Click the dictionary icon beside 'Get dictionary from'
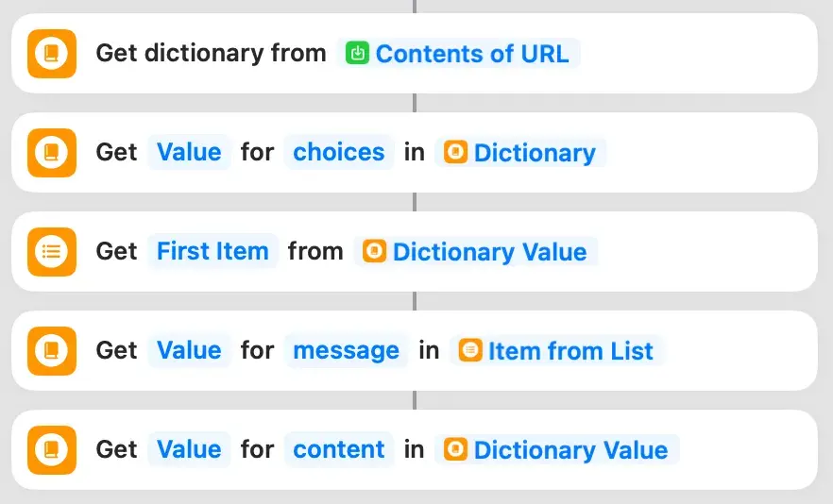Image resolution: width=833 pixels, height=504 pixels. tap(51, 54)
